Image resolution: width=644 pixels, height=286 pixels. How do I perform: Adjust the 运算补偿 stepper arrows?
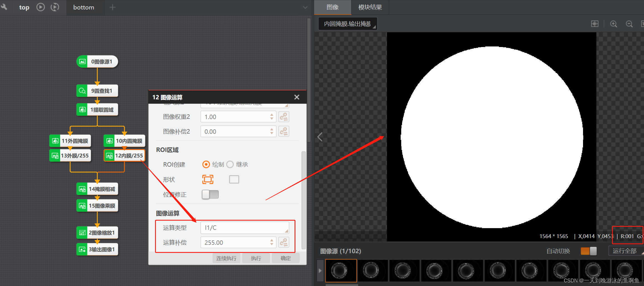(272, 242)
